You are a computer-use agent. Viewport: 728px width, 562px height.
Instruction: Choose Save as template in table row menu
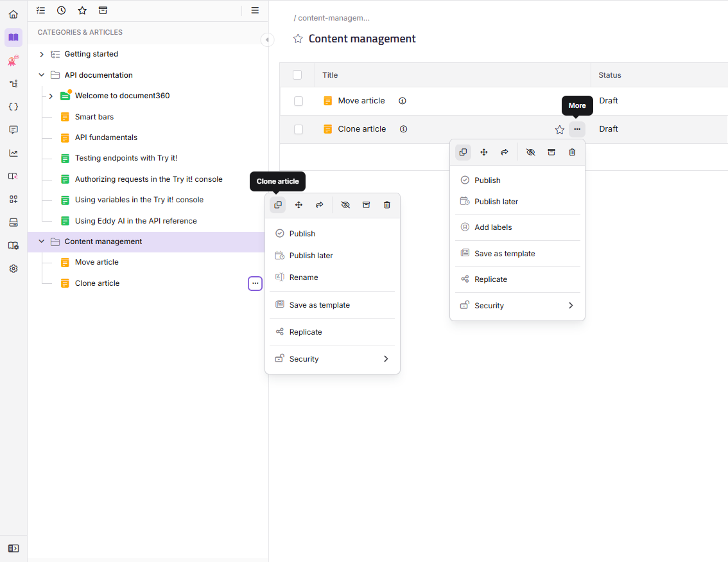click(x=517, y=254)
